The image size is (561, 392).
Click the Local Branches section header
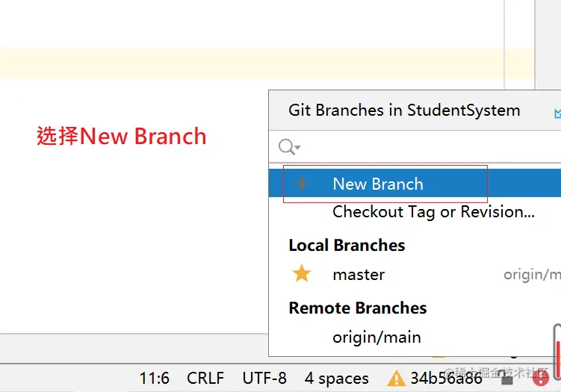click(347, 246)
